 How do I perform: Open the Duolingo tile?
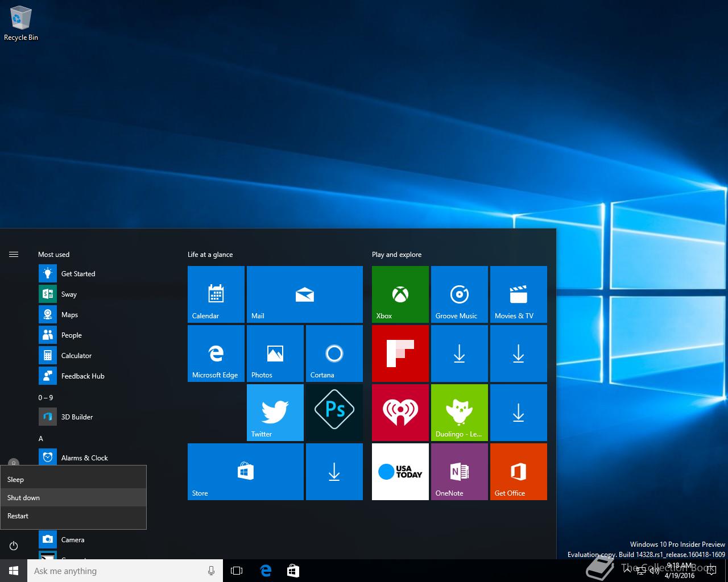(x=460, y=413)
